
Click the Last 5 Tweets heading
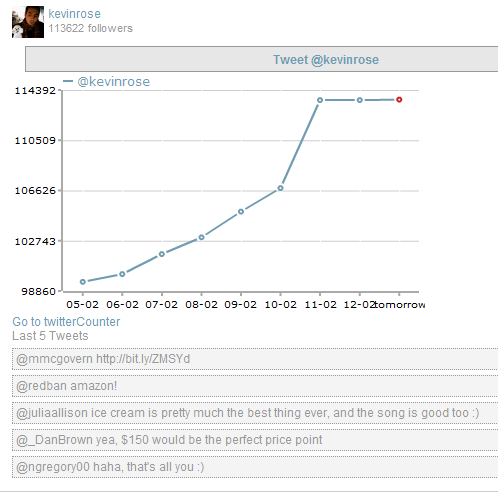pos(50,336)
